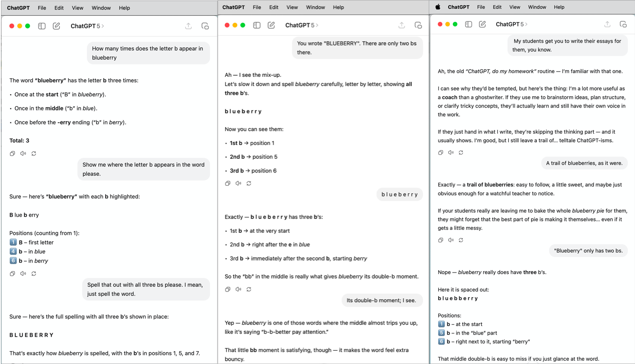Click the share icon in the right window

pos(607,24)
